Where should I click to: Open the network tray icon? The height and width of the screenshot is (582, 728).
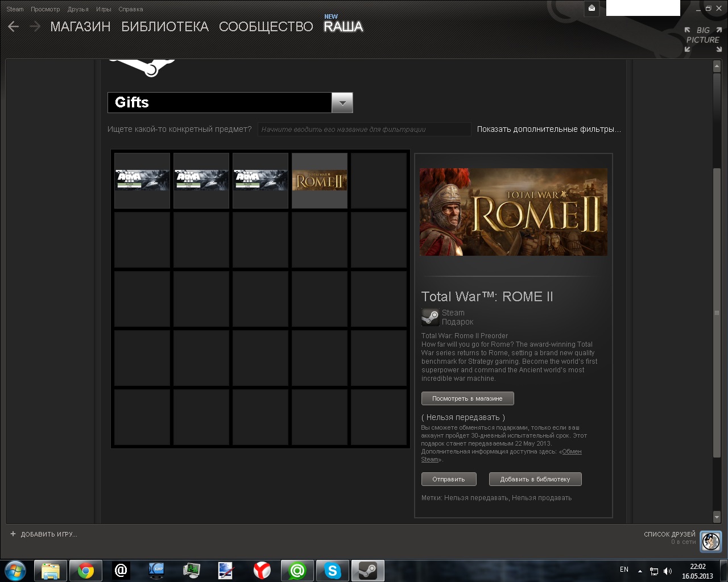[654, 571]
